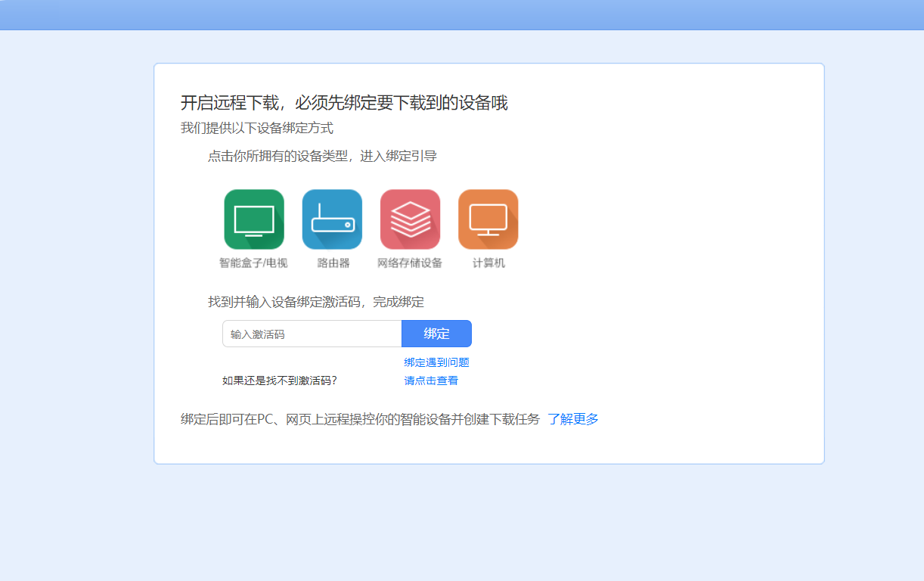Screen dimensions: 924x581
Task: Click the 计算机 label
Action: [x=488, y=263]
